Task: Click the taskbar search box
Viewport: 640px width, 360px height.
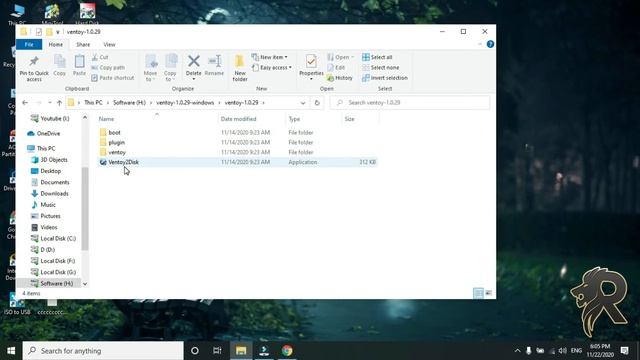Action: point(103,351)
